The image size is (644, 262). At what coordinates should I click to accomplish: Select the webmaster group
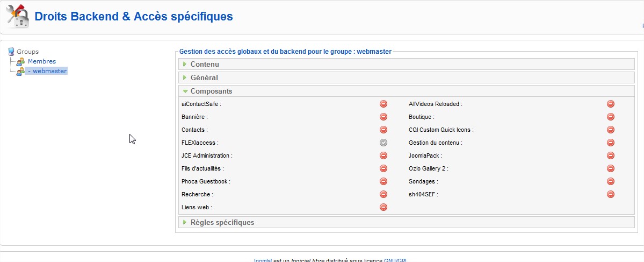click(47, 71)
